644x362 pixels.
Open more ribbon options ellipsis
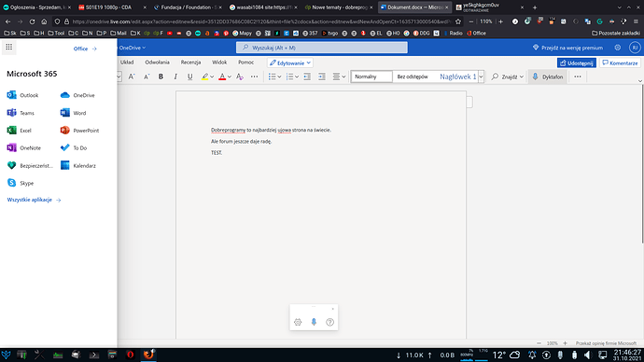click(578, 77)
